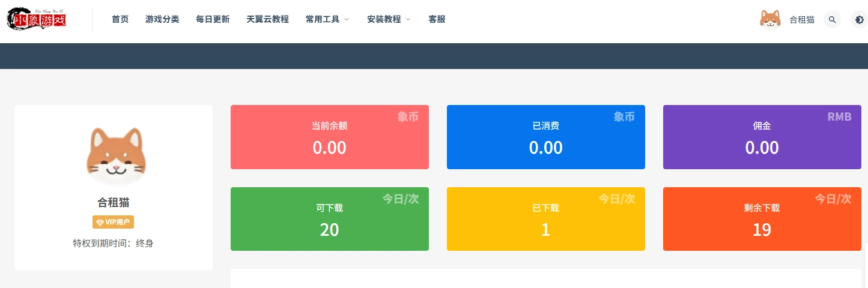
Task: Open 天翼云教程 link
Action: pyautogui.click(x=267, y=19)
